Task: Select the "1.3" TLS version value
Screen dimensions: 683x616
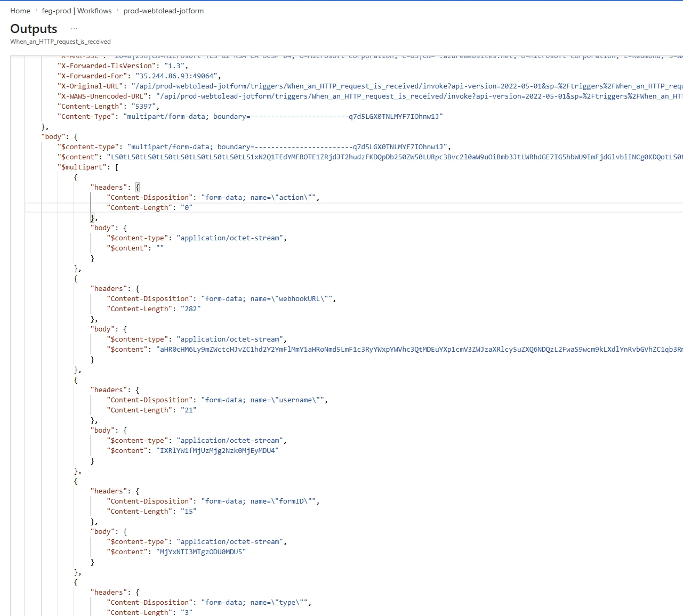Action: point(175,66)
